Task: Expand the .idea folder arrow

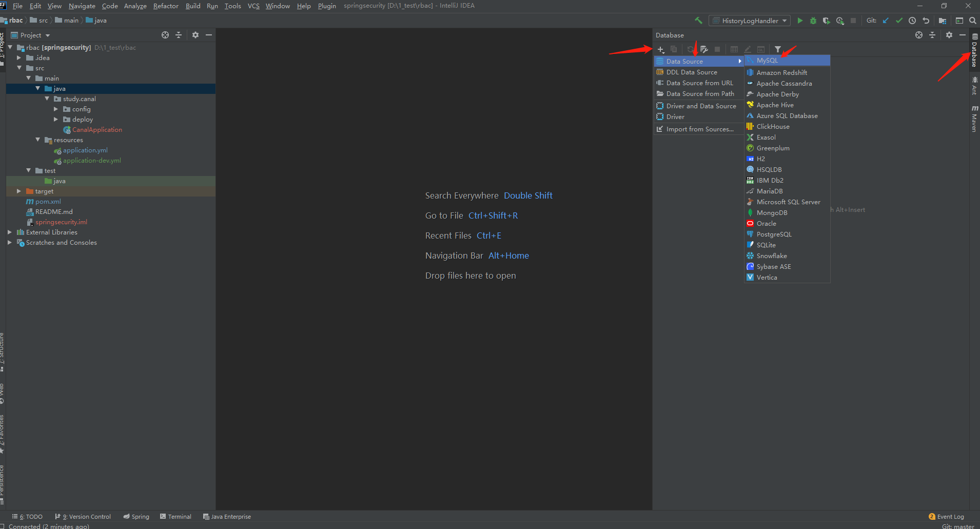Action: pos(19,58)
